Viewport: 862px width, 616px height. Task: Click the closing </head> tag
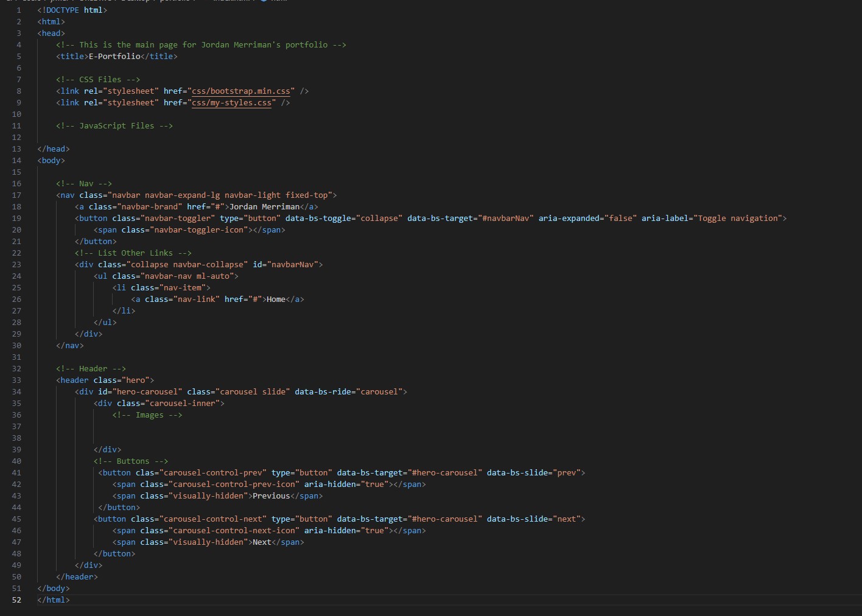[x=54, y=149]
